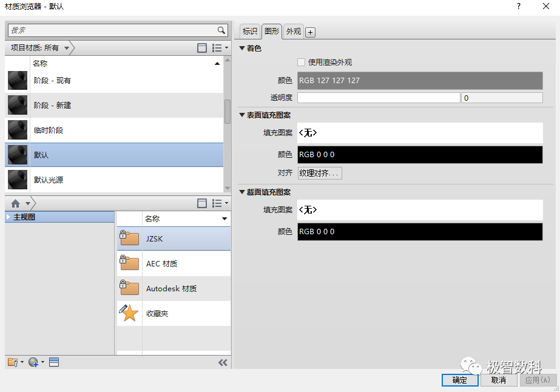Click the 确定 button

pos(460,380)
